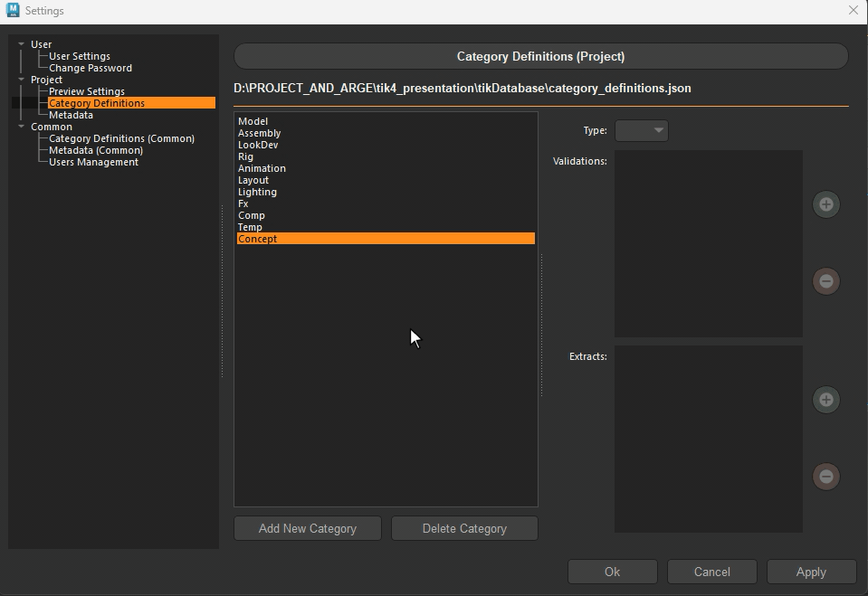Confirm settings with Ok button
The height and width of the screenshot is (596, 868).
612,572
